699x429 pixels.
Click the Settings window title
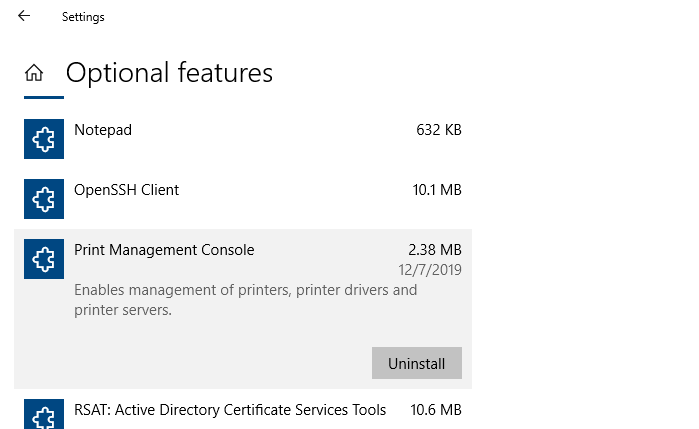tap(83, 17)
